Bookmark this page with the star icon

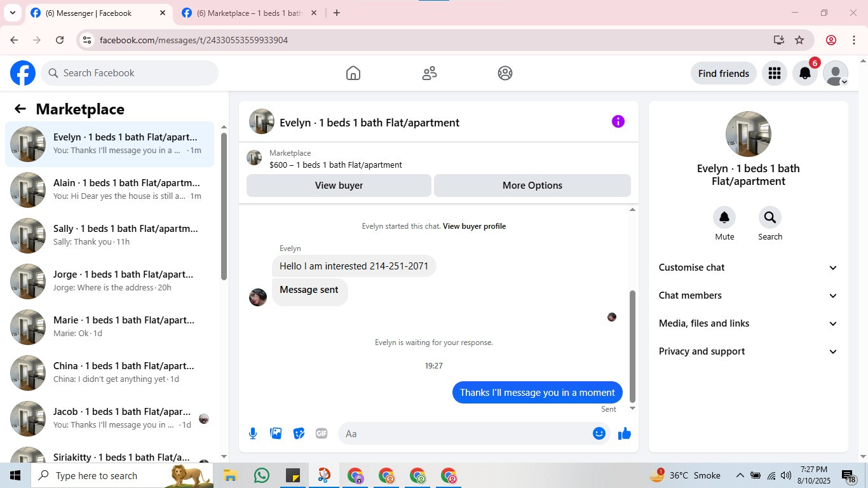[799, 40]
